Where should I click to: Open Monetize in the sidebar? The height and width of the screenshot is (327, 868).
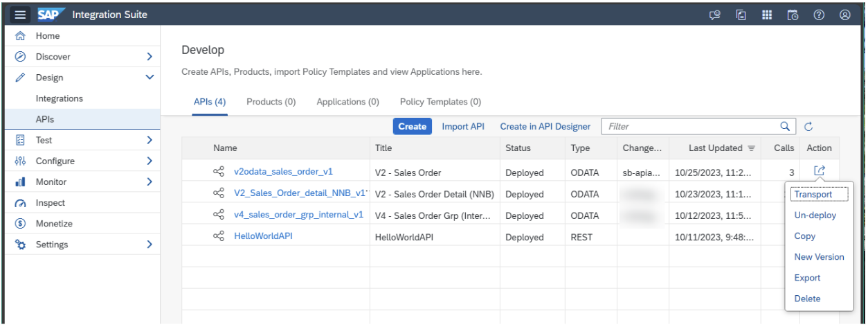click(54, 224)
